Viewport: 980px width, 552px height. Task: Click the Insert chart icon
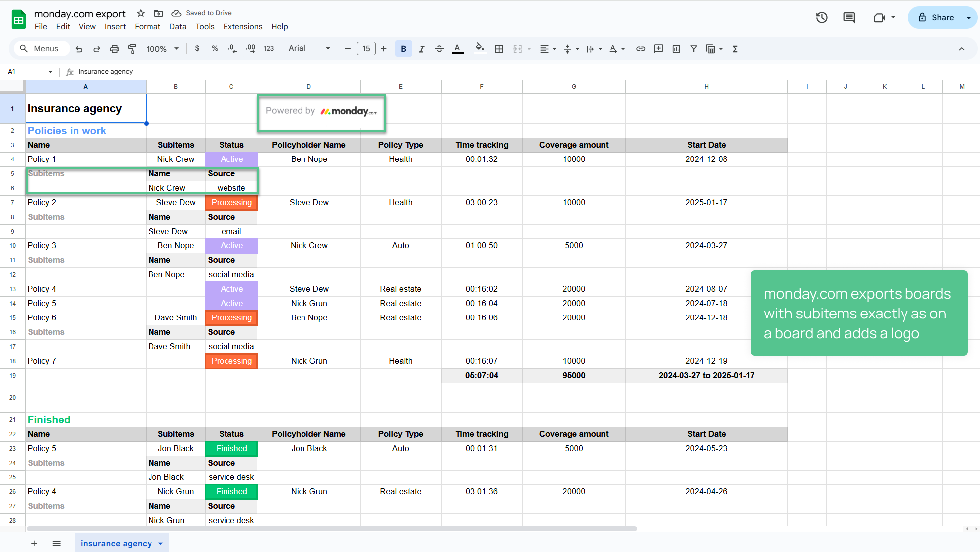[677, 49]
